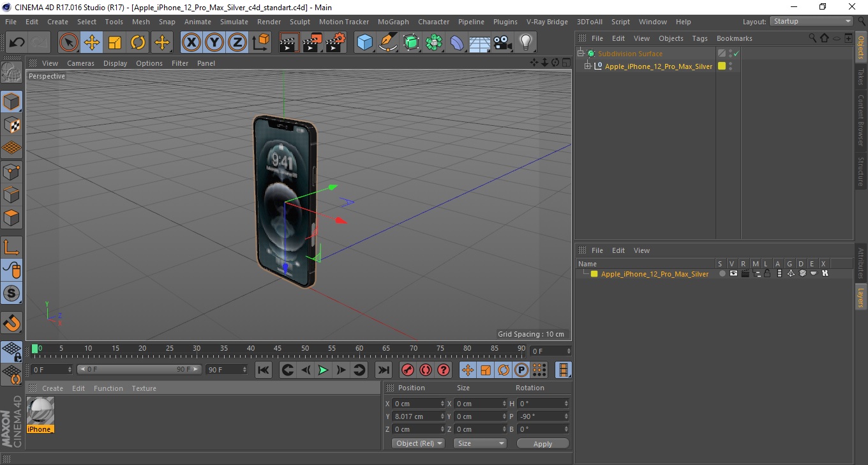Add a Camera object
This screenshot has height=465, width=868.
(502, 43)
